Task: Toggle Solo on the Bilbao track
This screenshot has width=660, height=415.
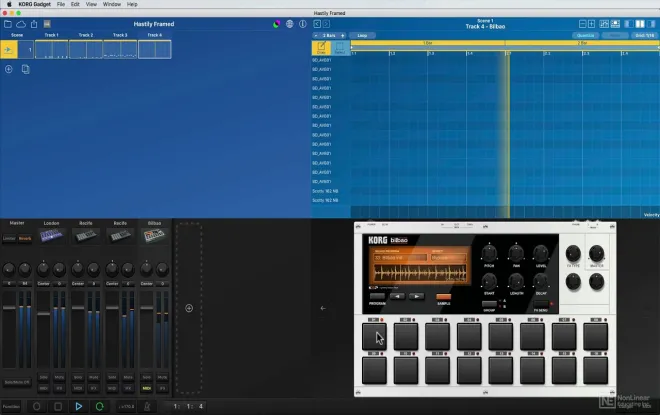Action: (146, 378)
